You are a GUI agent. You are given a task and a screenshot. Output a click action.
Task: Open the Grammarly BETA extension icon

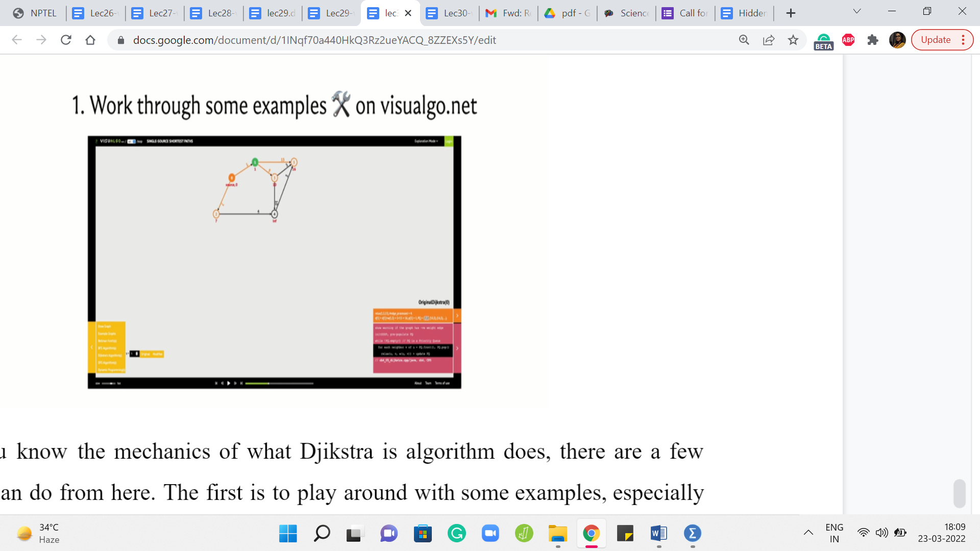(x=823, y=41)
